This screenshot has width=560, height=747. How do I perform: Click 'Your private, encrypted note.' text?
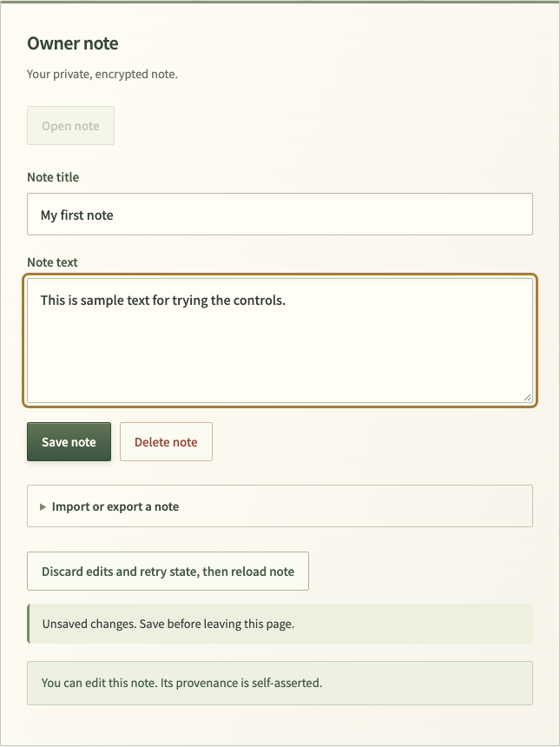tap(102, 75)
